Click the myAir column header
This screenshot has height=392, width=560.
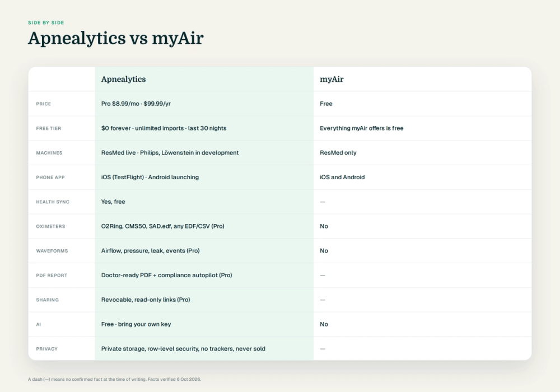click(332, 80)
